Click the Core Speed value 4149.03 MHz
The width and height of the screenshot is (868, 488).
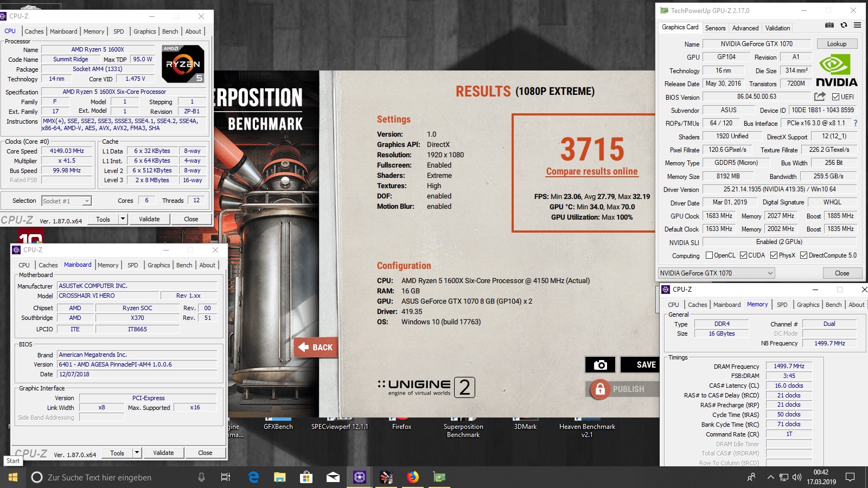67,151
